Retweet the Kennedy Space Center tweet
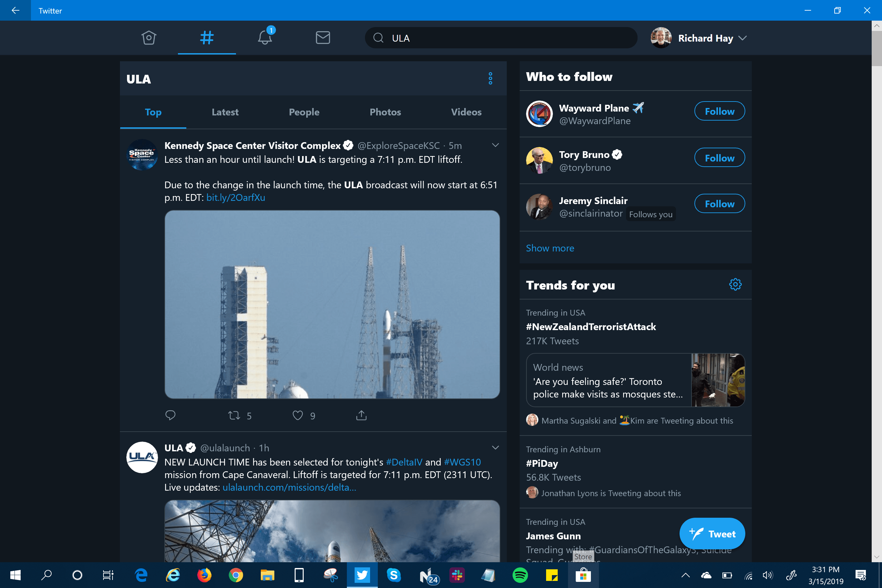882x588 pixels. [x=234, y=415]
